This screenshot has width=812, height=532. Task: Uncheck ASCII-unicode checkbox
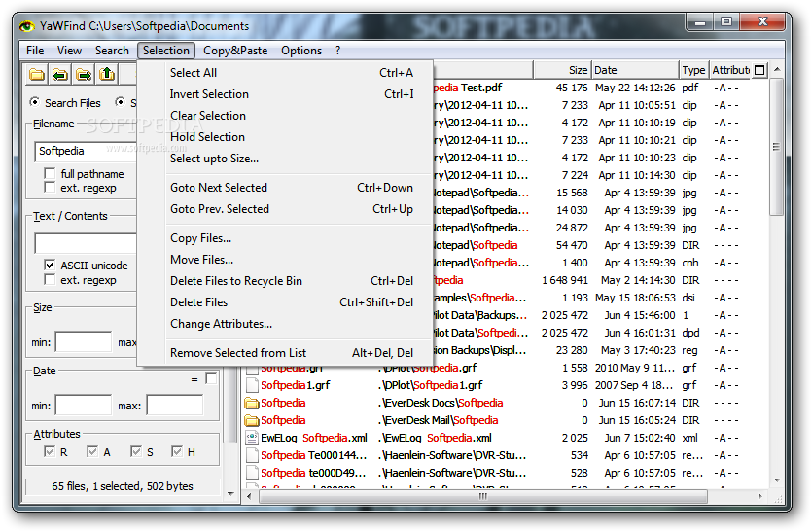click(51, 266)
